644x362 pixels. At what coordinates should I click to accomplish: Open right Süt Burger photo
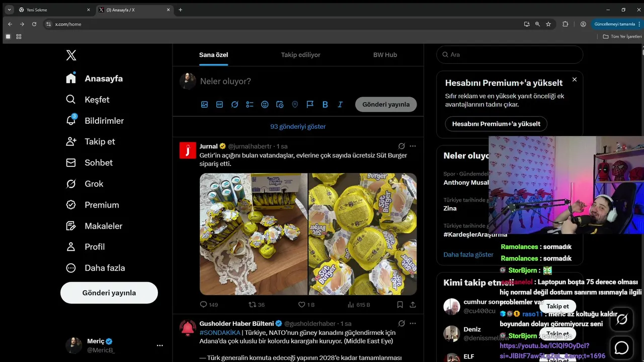363,234
